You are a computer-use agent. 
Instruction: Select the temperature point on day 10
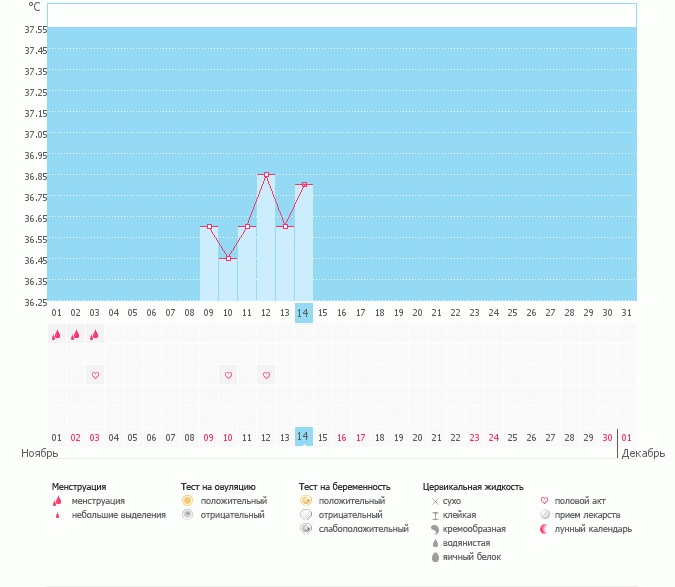pos(228,258)
